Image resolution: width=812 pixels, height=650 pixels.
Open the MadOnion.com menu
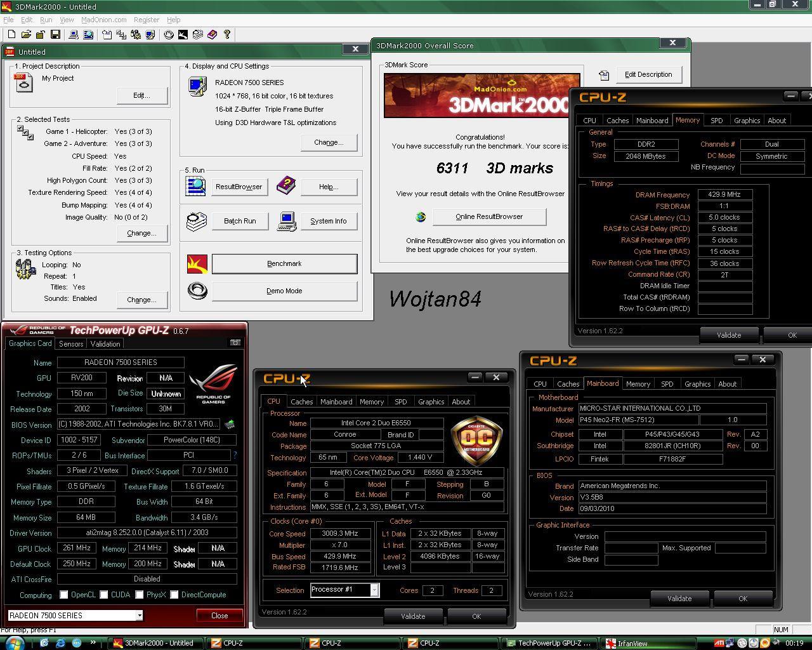103,20
